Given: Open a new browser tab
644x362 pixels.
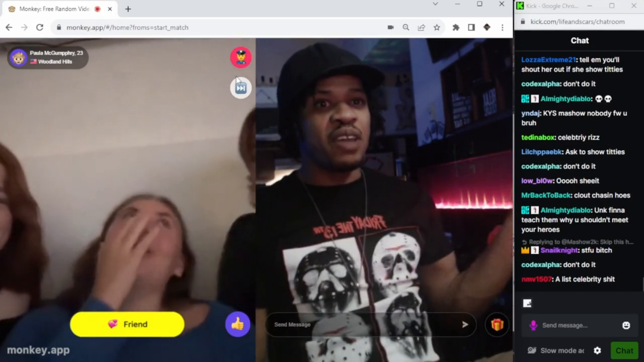Looking at the screenshot, I should [x=128, y=9].
